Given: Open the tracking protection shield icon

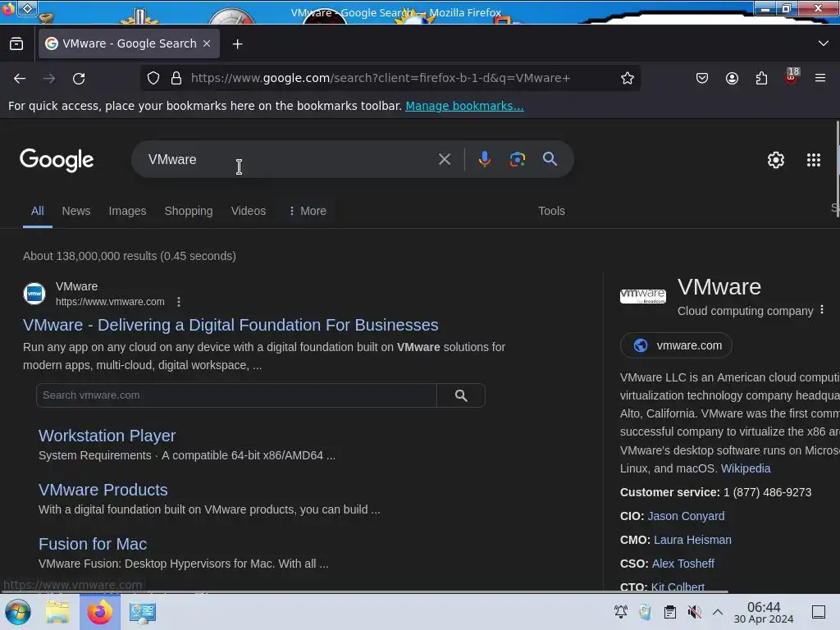Looking at the screenshot, I should (x=153, y=78).
